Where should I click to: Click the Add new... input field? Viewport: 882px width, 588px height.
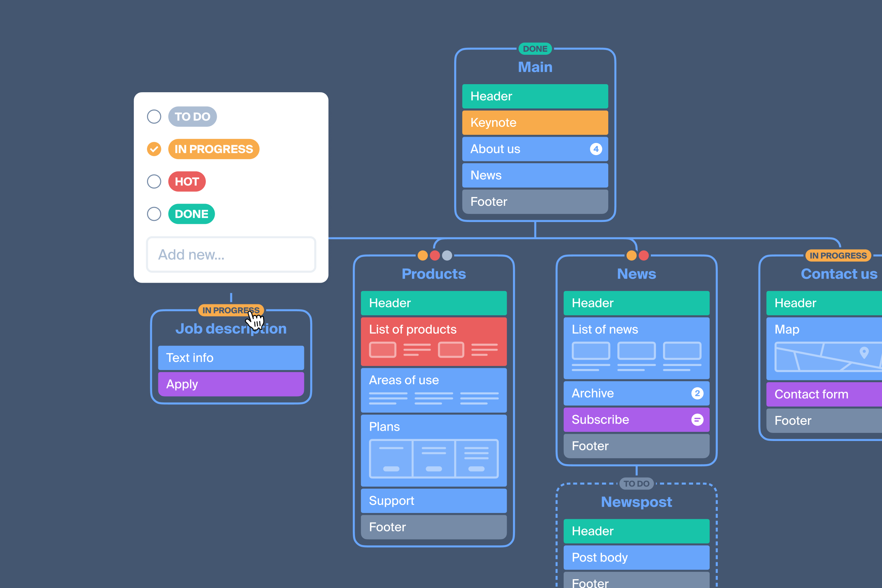pyautogui.click(x=231, y=255)
